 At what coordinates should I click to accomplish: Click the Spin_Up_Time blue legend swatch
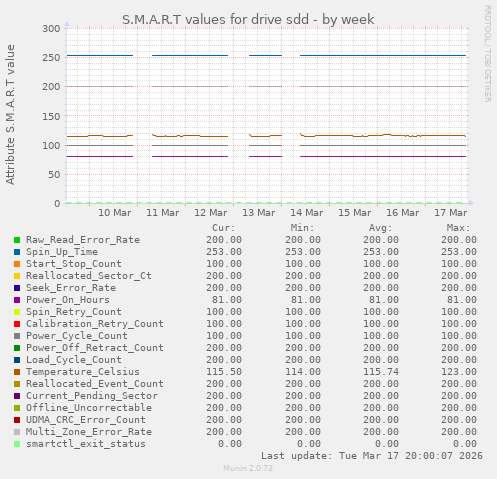(x=17, y=252)
